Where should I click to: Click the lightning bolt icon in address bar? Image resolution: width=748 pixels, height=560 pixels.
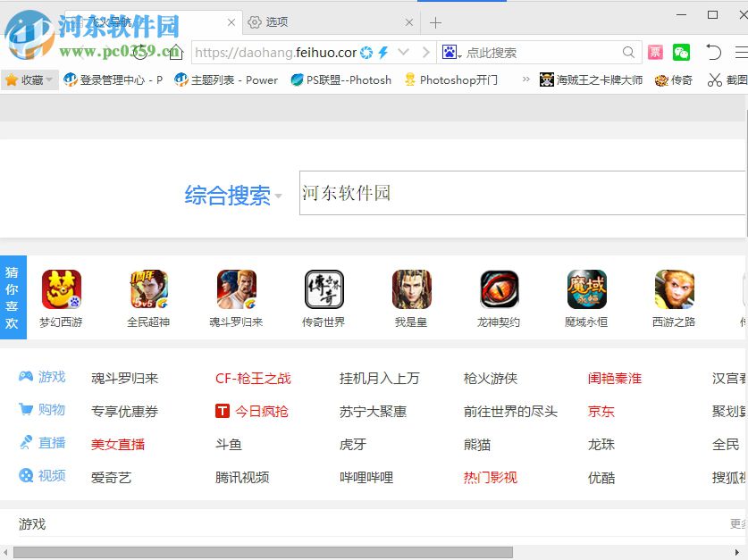coord(382,52)
